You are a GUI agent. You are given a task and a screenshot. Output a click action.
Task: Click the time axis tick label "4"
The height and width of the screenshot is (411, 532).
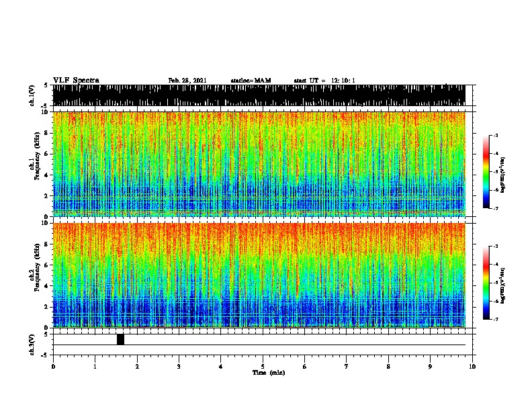tap(221, 367)
